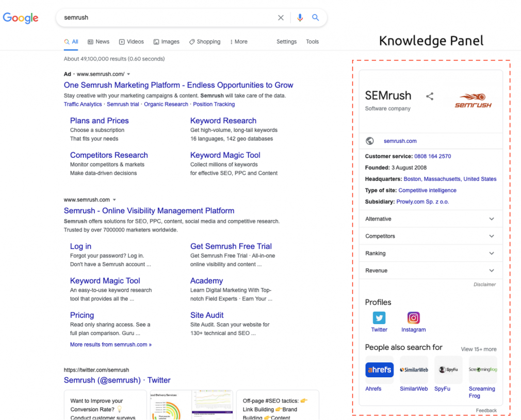Open the More search types menu
The width and height of the screenshot is (521, 420).
[238, 42]
